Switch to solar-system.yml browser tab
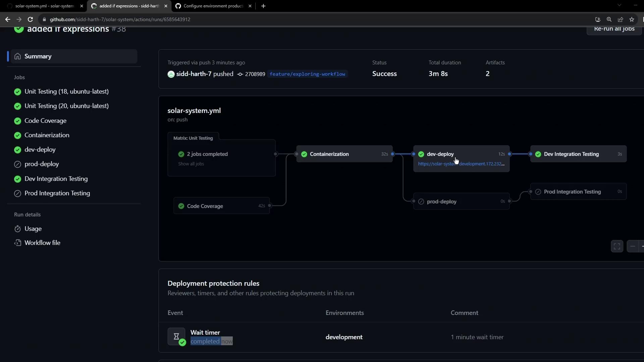 [45, 6]
